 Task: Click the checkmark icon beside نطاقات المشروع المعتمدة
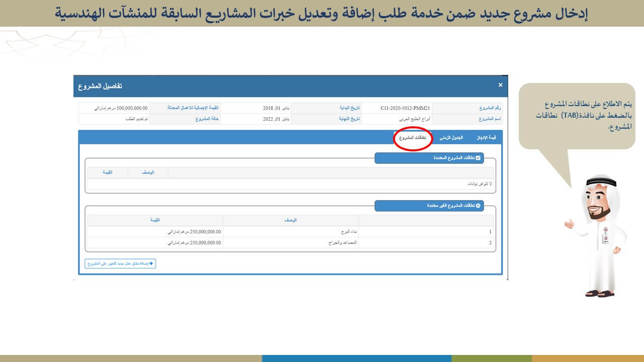(478, 158)
